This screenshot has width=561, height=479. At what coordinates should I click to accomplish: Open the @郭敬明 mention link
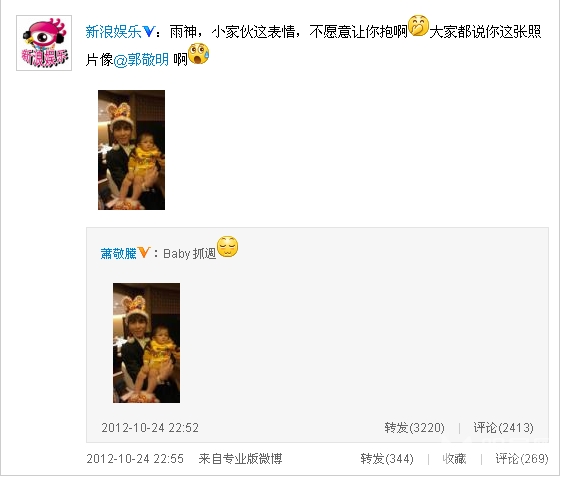(x=141, y=60)
